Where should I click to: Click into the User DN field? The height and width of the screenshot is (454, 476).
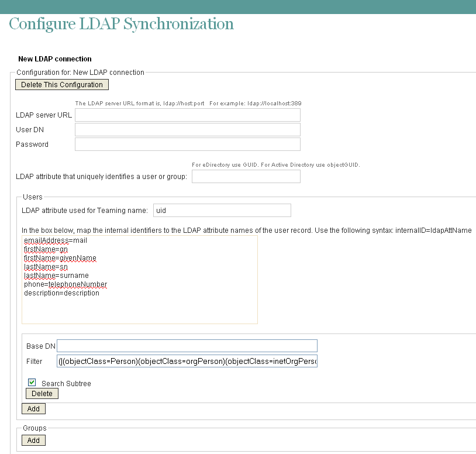[187, 129]
